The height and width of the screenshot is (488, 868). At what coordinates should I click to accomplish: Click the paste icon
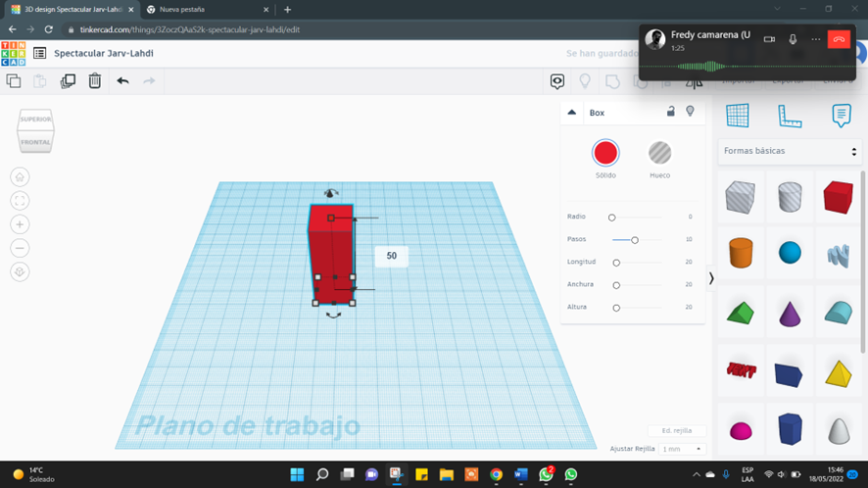(x=40, y=81)
